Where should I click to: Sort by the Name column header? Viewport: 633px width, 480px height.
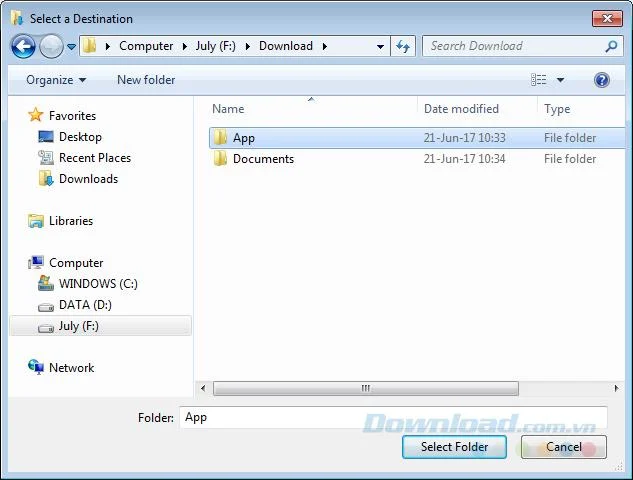(x=228, y=109)
